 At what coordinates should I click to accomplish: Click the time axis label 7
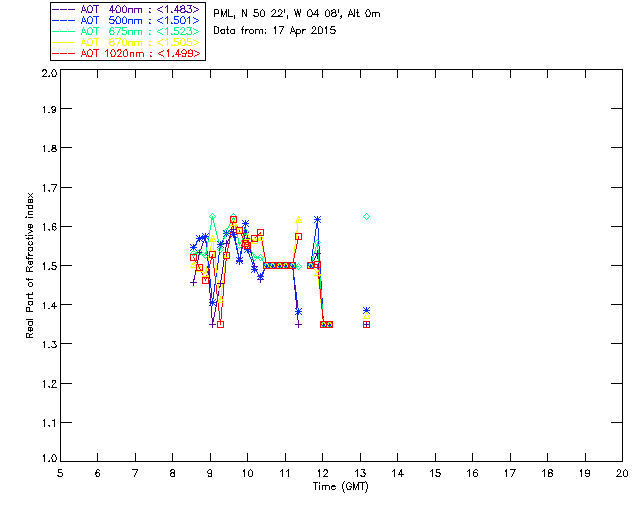click(135, 473)
